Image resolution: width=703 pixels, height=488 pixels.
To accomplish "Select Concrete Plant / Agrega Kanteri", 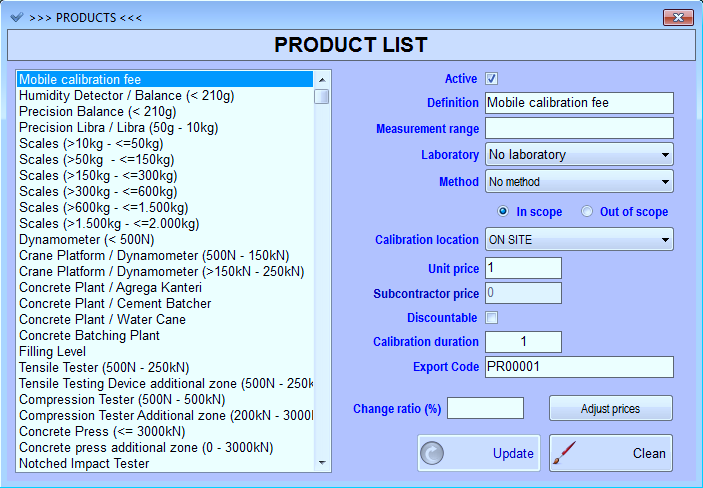I will (x=165, y=288).
